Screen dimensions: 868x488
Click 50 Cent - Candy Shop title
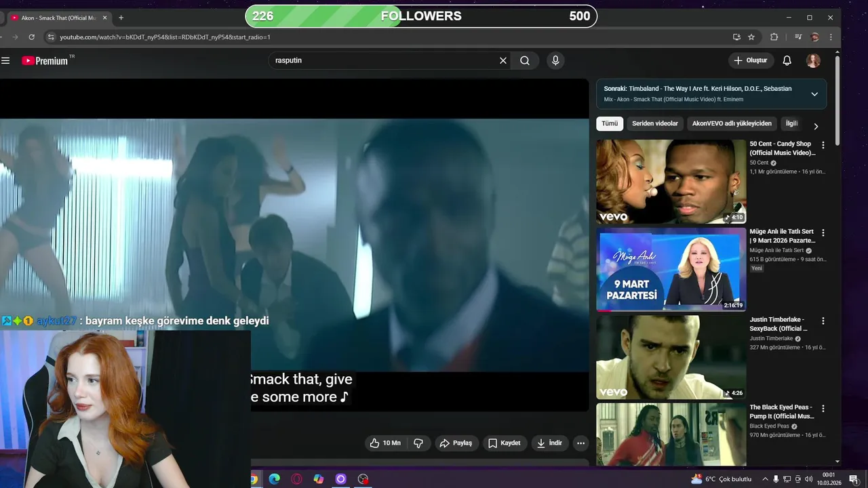click(783, 148)
